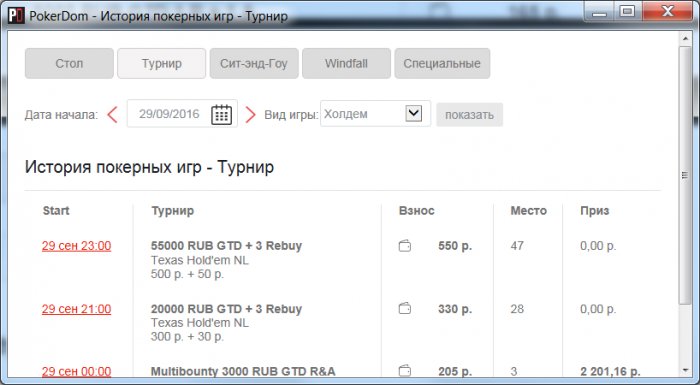Viewport: 700px width, 385px height.
Task: Select the 55000 RUB GTD + 3 Rebuy title
Action: coord(226,246)
